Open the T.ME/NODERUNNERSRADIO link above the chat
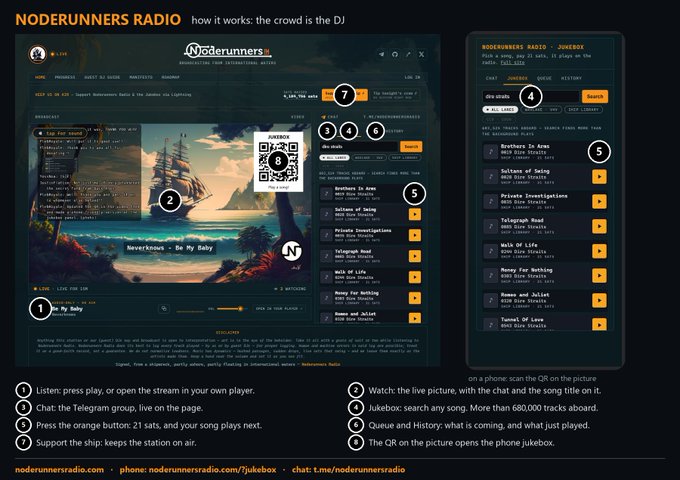This screenshot has width=680, height=480. coord(391,117)
